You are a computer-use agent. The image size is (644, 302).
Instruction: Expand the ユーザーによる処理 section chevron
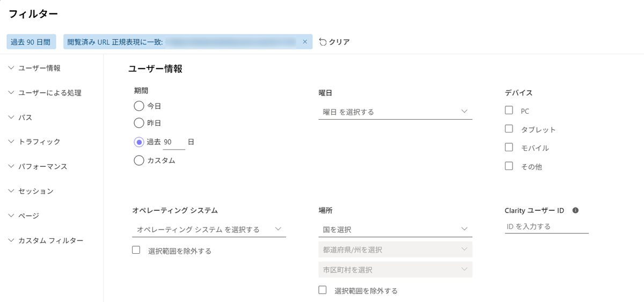[x=11, y=93]
